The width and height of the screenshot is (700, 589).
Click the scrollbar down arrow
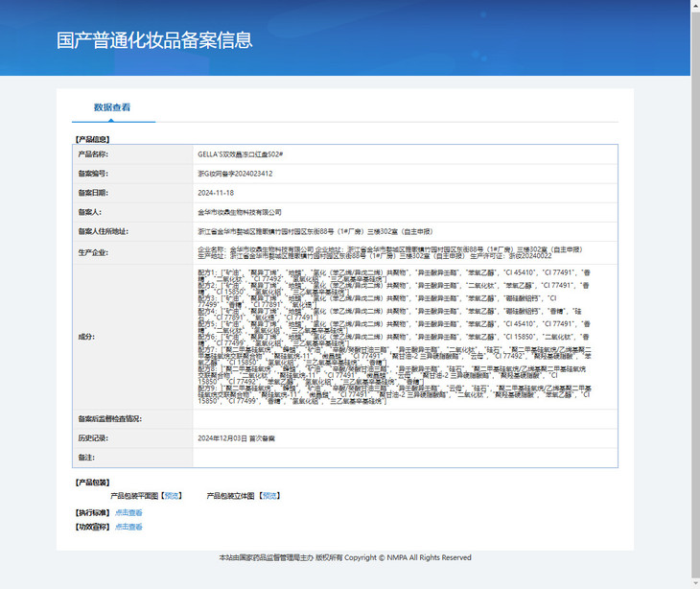coord(694,583)
